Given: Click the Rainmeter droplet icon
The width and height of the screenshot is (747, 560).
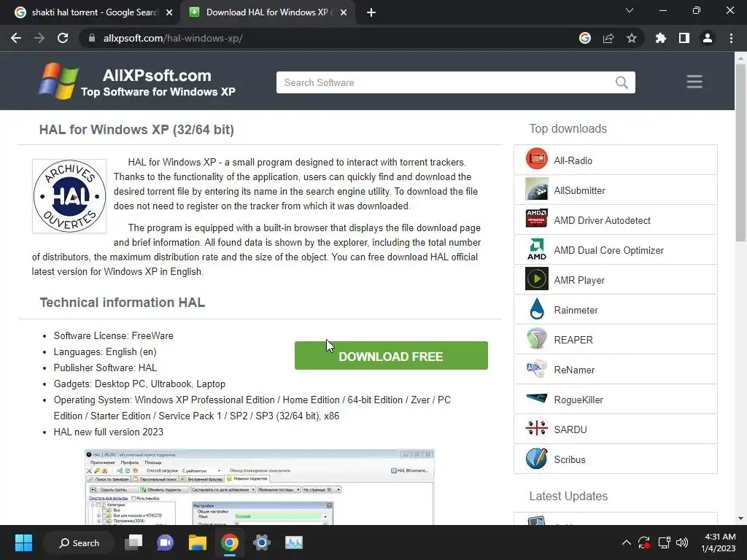Looking at the screenshot, I should (537, 308).
